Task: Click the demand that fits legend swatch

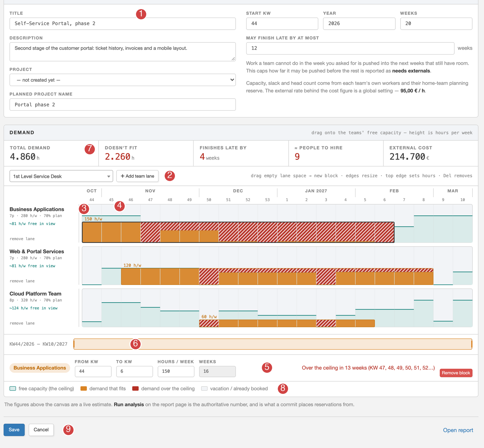Action: click(83, 389)
